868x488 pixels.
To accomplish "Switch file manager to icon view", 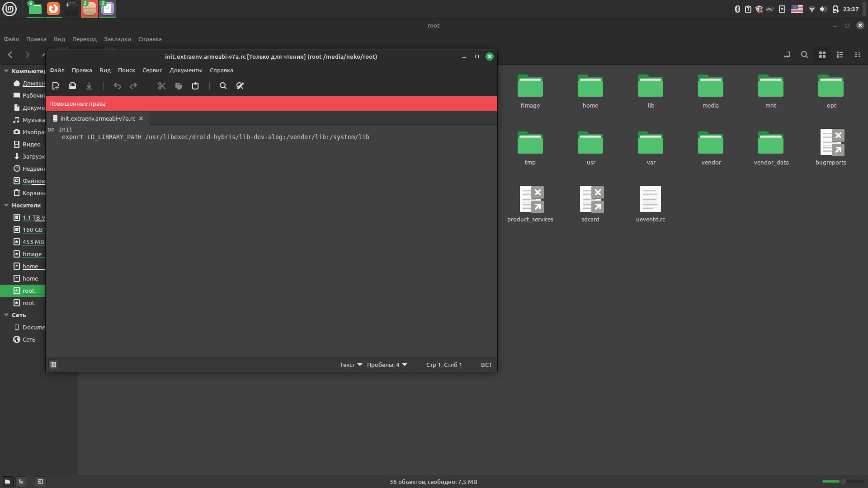I will (822, 55).
